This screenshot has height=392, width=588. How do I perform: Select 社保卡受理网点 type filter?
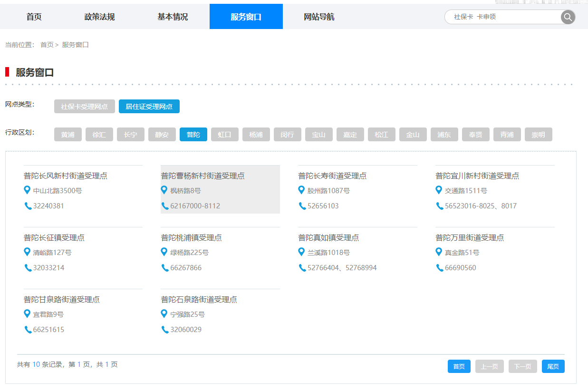click(85, 107)
